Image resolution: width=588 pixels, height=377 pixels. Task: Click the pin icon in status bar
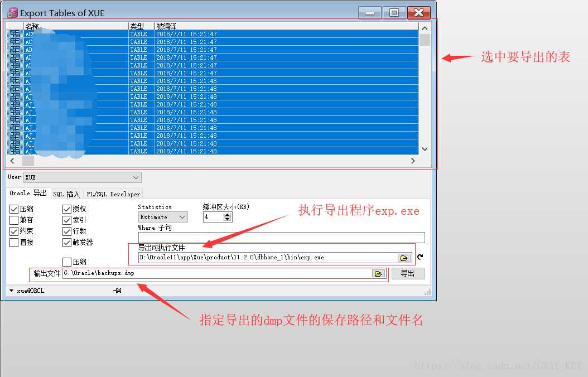pyautogui.click(x=117, y=291)
